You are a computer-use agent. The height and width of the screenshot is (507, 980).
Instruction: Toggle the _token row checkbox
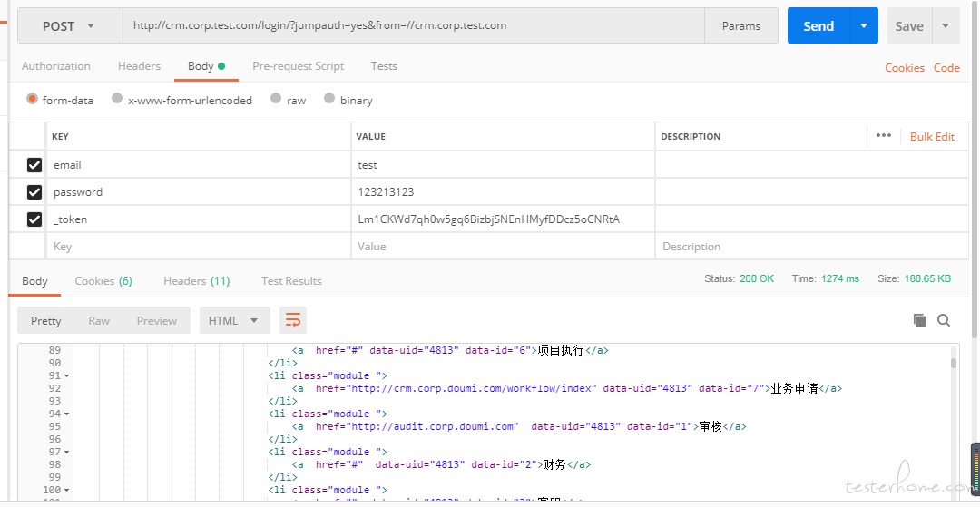click(x=34, y=219)
